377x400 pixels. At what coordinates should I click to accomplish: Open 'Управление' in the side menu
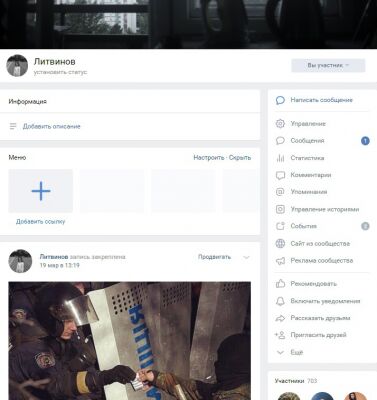click(308, 124)
